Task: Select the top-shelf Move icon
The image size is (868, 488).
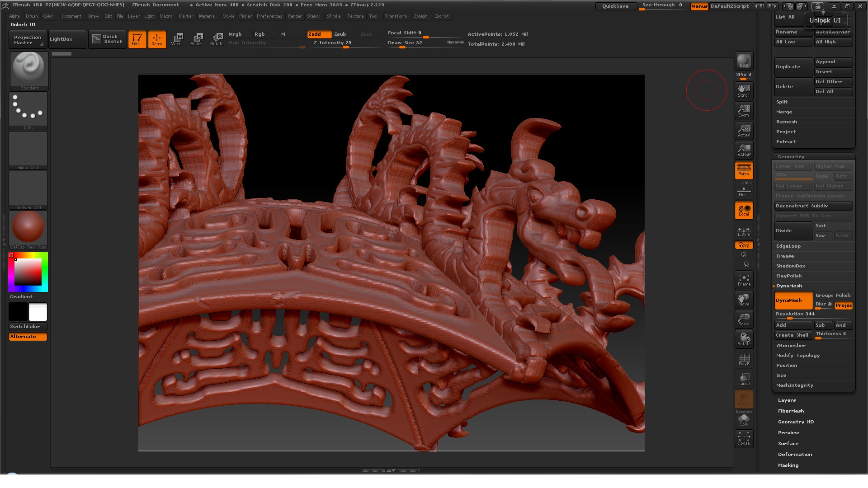Action: 176,39
